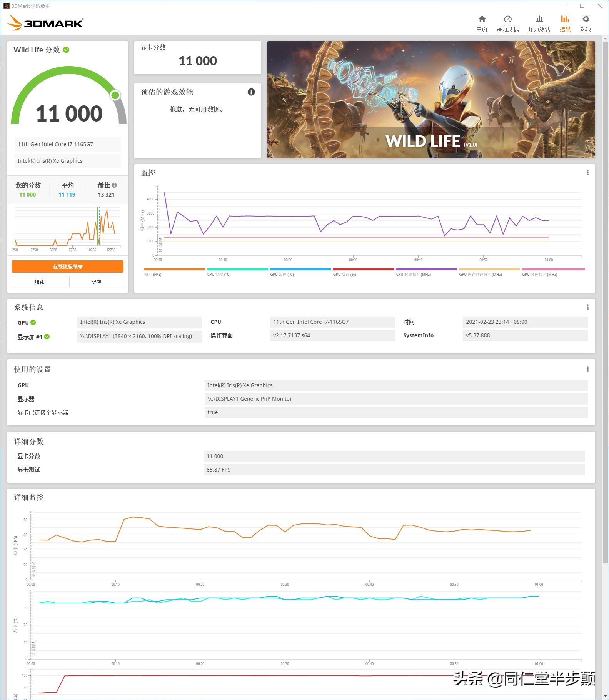
Task: Switch to the Results (结果) tab
Action: tap(565, 23)
